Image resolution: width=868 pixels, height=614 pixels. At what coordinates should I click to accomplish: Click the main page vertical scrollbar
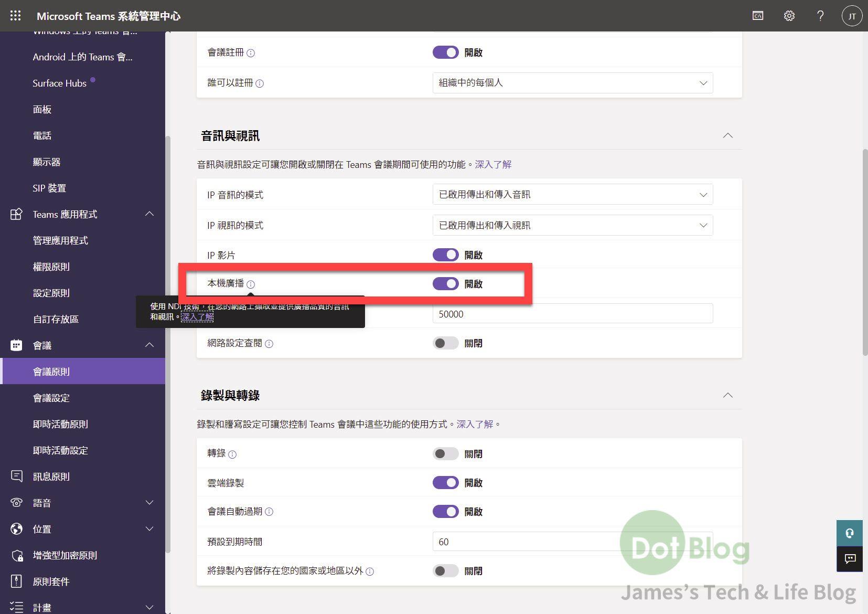865,252
